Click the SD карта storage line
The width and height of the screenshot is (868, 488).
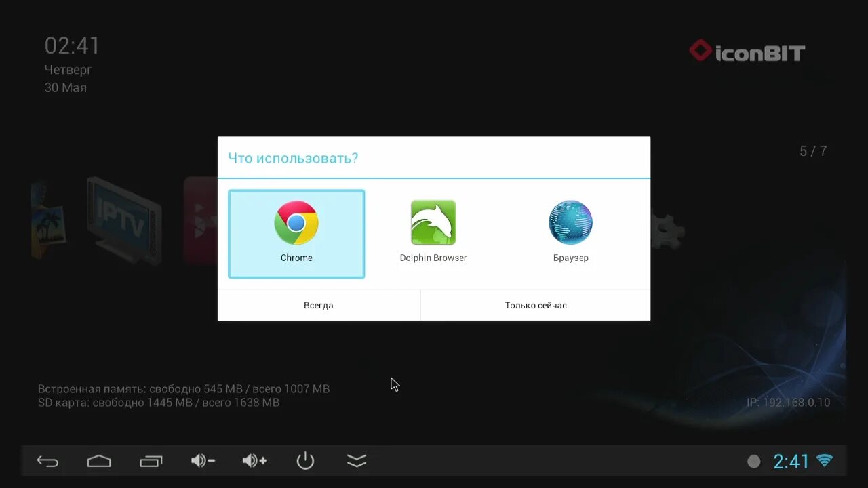(159, 403)
